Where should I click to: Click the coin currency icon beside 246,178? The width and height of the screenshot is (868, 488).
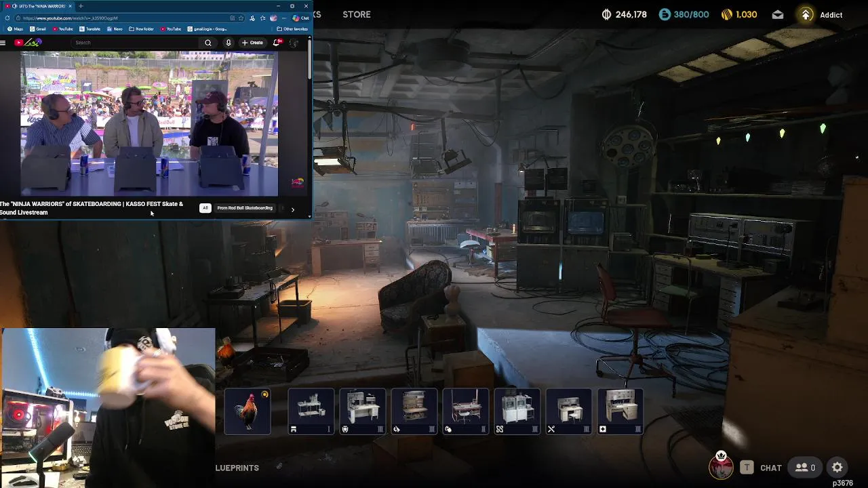pos(606,14)
